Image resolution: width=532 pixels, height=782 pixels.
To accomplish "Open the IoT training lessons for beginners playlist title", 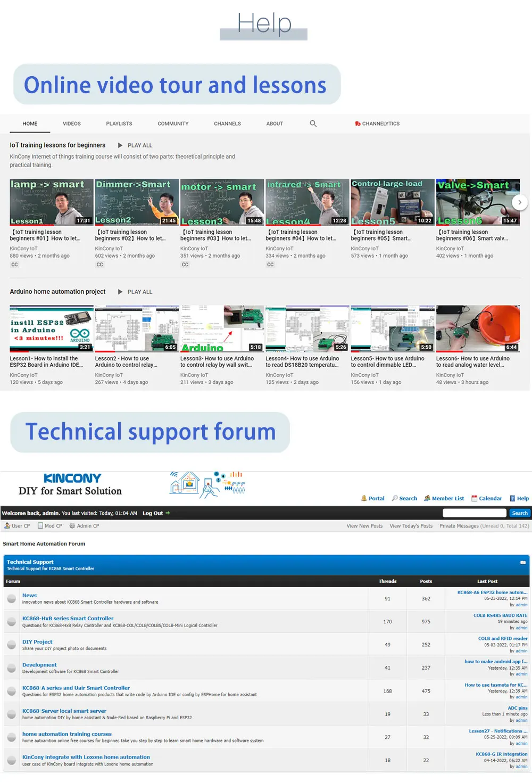I will tap(57, 145).
